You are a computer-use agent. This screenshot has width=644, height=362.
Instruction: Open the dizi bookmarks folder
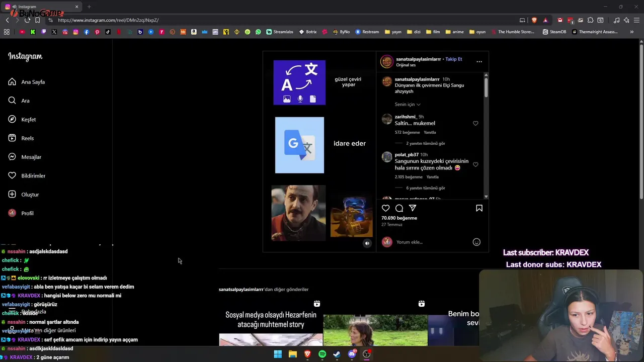[414, 32]
